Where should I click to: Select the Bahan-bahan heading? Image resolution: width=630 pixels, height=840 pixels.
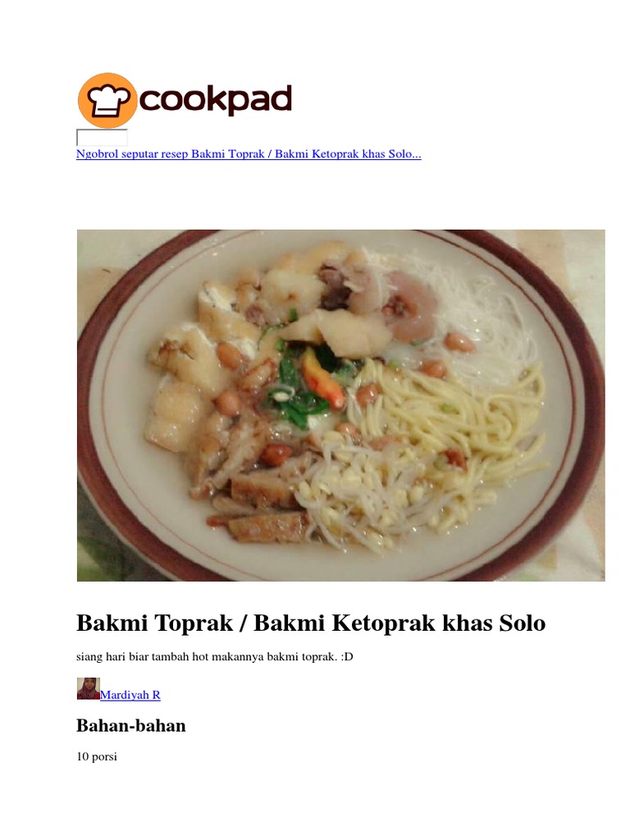[130, 725]
